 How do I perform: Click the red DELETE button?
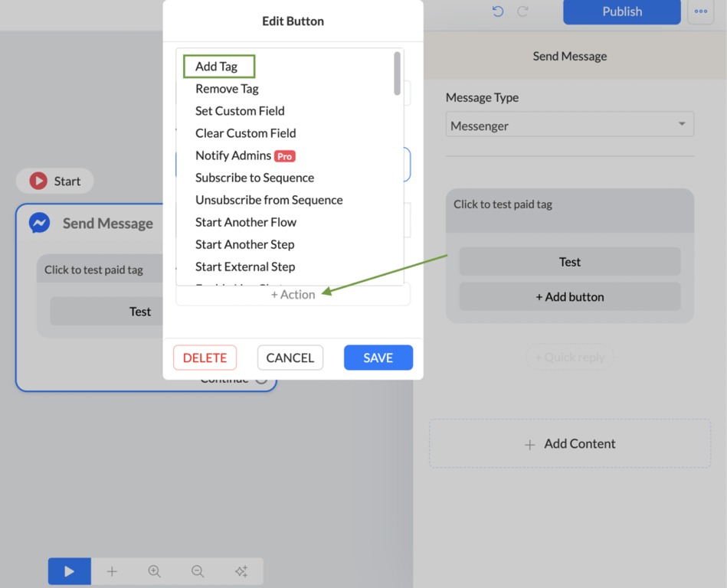pyautogui.click(x=205, y=358)
